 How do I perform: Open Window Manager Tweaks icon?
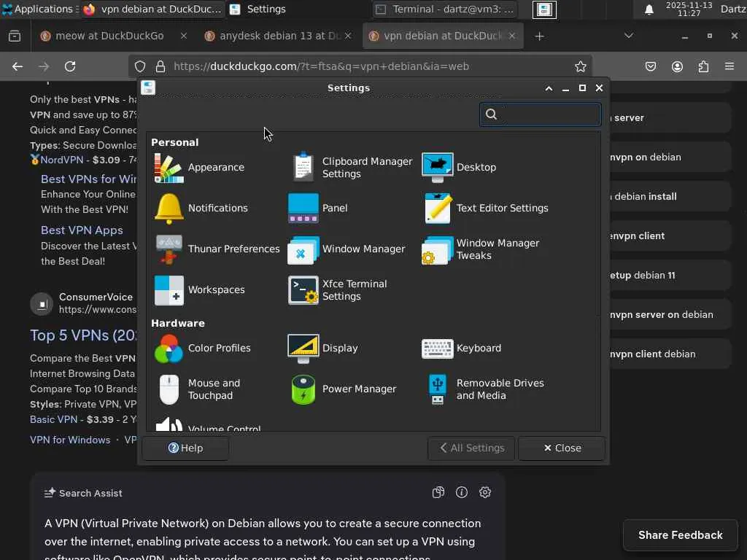click(x=438, y=249)
